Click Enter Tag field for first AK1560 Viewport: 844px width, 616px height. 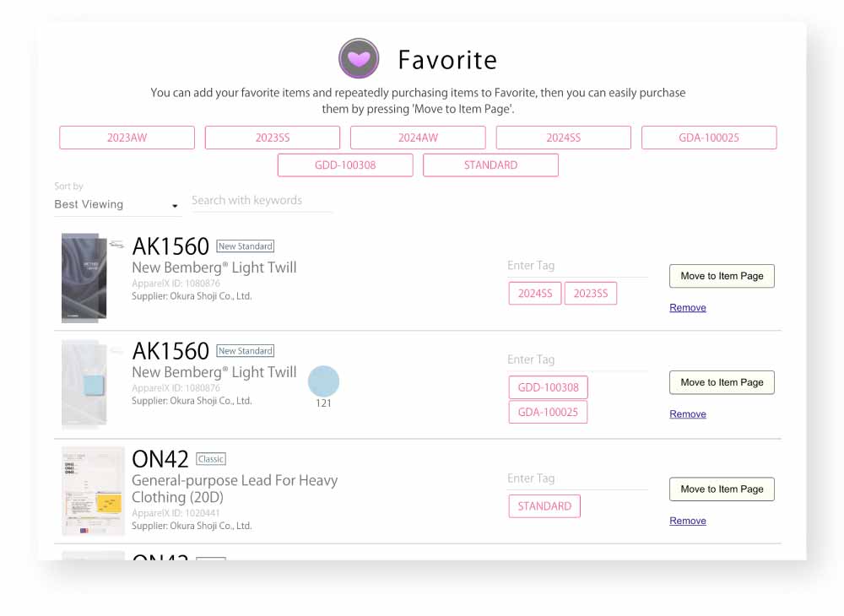[577, 266]
